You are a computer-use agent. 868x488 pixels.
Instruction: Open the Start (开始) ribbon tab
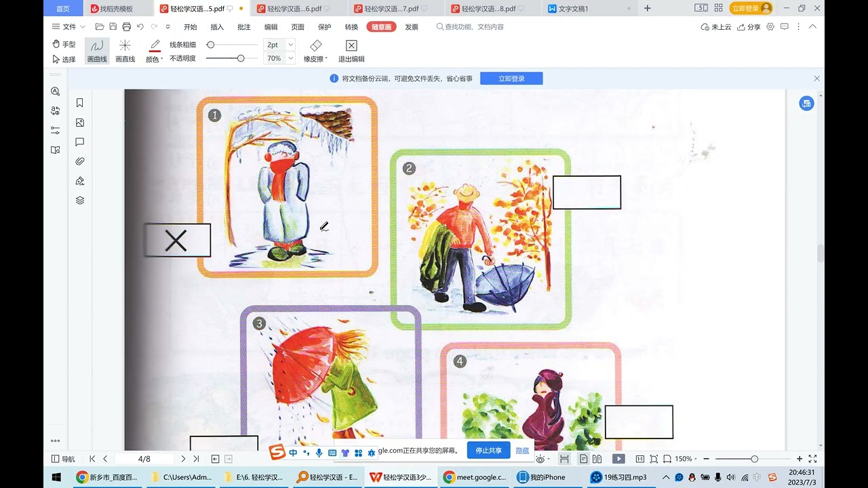(191, 27)
